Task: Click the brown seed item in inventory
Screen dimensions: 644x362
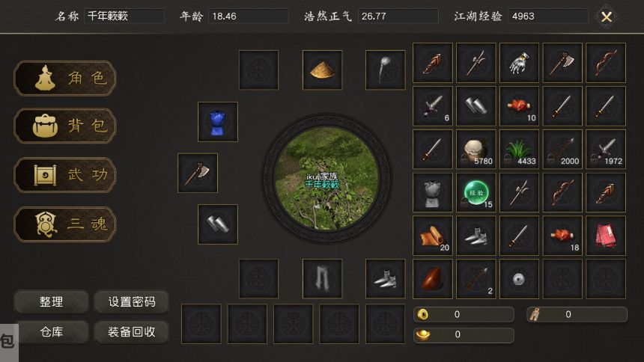Action: point(433,279)
